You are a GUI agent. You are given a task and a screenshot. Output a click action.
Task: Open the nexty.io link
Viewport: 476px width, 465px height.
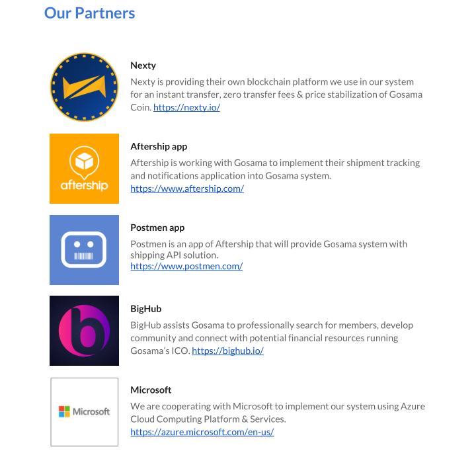pos(186,108)
